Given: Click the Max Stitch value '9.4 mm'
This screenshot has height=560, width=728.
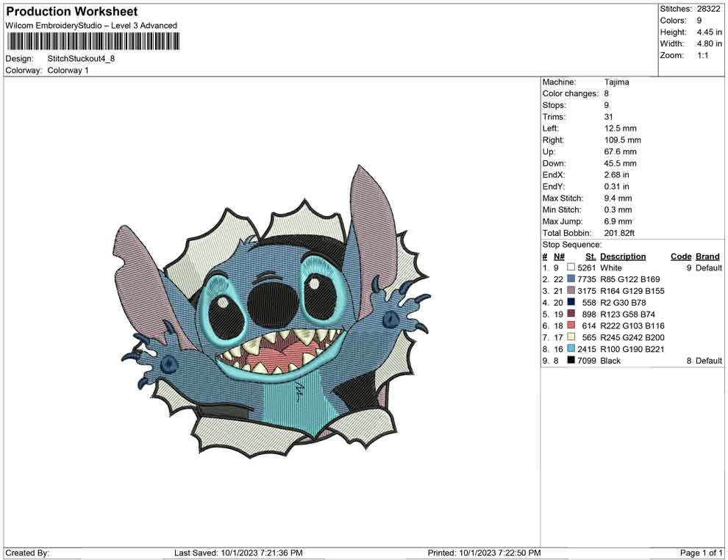Looking at the screenshot, I should (x=618, y=198).
